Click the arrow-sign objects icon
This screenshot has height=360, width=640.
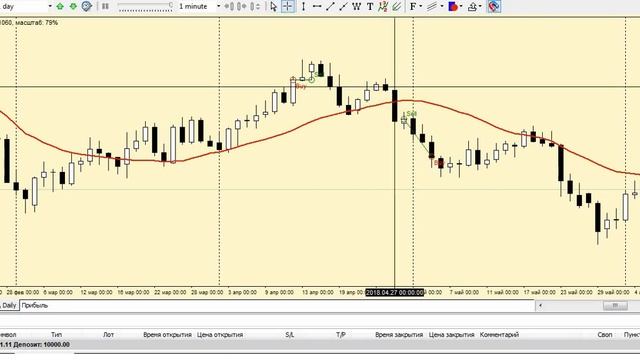[472, 7]
